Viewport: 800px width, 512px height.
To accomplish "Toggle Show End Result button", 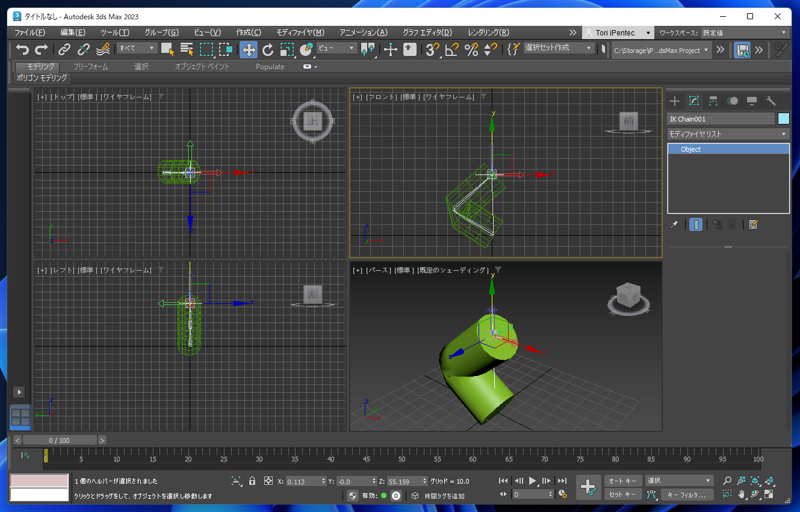I will point(695,224).
